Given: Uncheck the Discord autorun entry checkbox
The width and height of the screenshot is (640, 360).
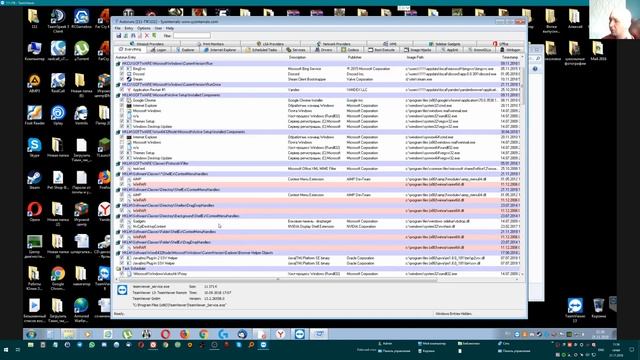Looking at the screenshot, I should click(x=122, y=74).
